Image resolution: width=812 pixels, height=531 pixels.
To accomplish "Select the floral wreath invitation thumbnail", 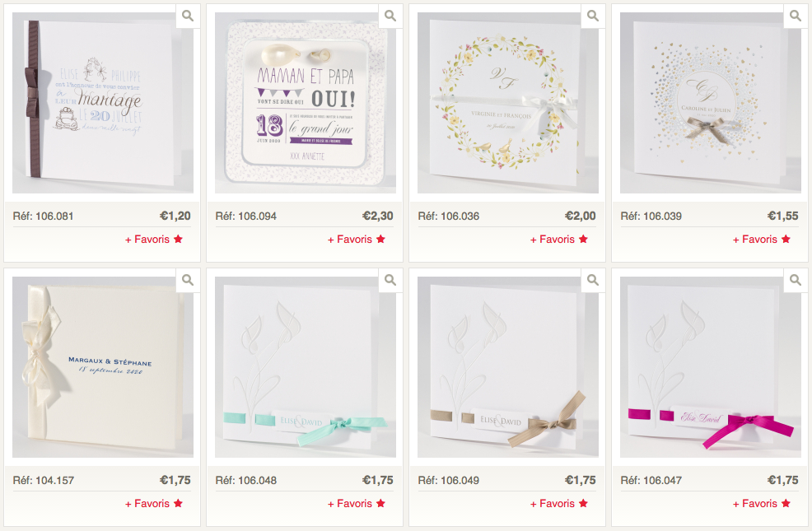I will 507,103.
